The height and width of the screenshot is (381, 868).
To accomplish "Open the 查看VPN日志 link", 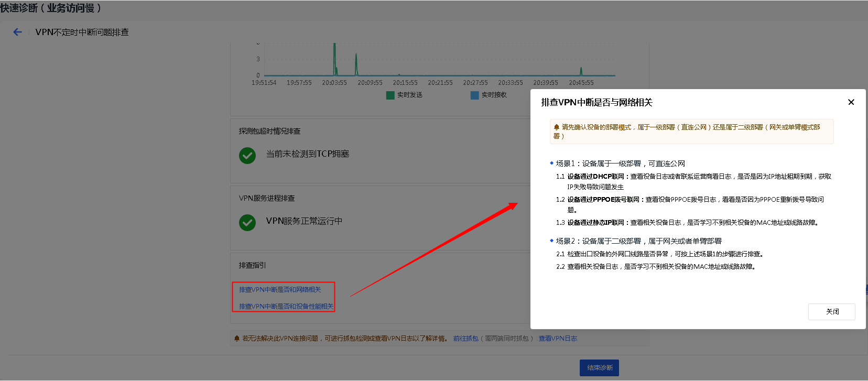I will pos(558,339).
